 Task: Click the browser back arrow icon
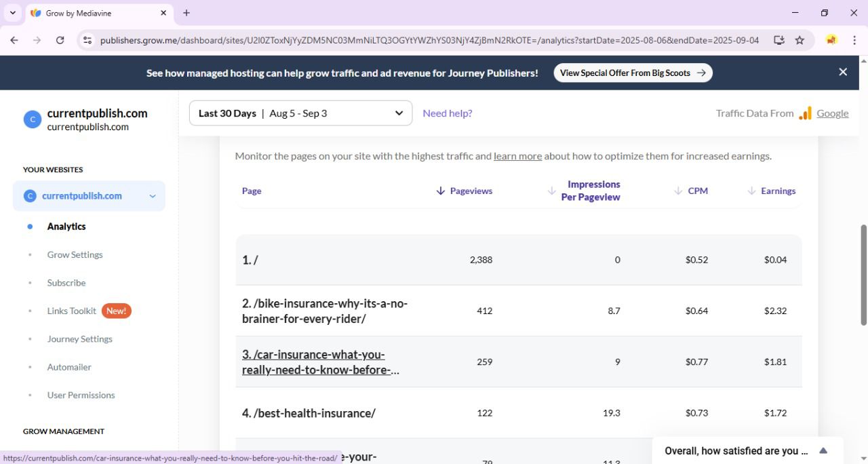(x=14, y=40)
